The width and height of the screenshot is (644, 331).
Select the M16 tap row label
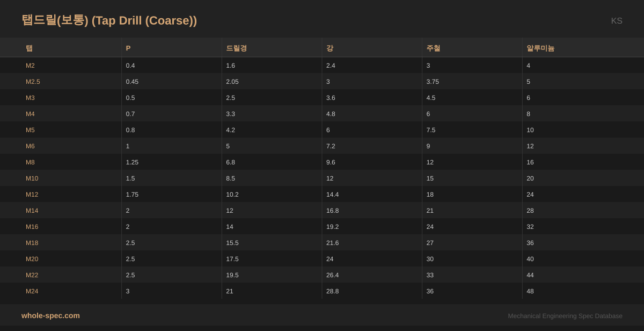point(32,227)
